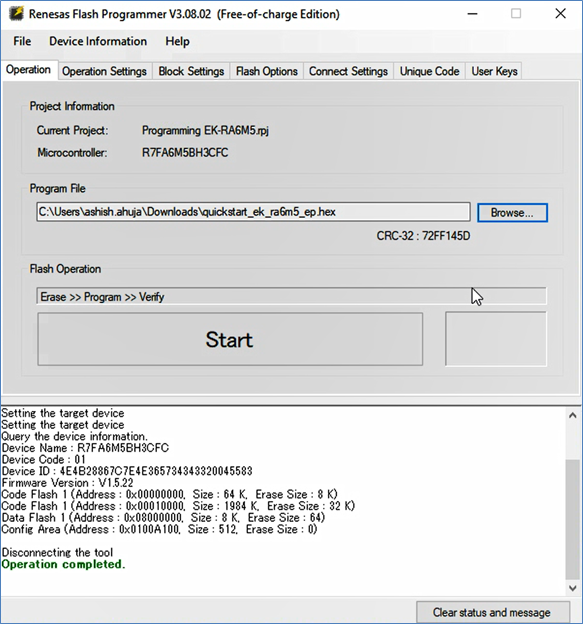Click the Data Flash 1 log line

click(163, 518)
